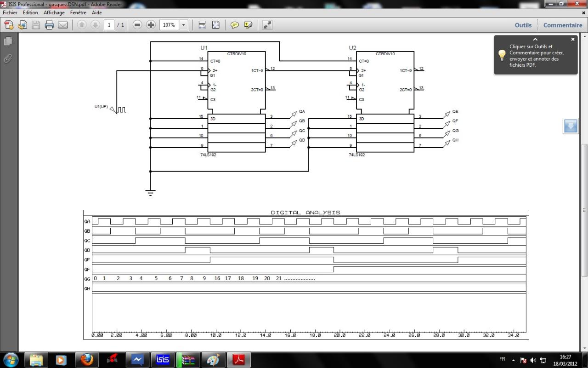Click the DIGITAL ANALYSIS graph title

tap(305, 213)
